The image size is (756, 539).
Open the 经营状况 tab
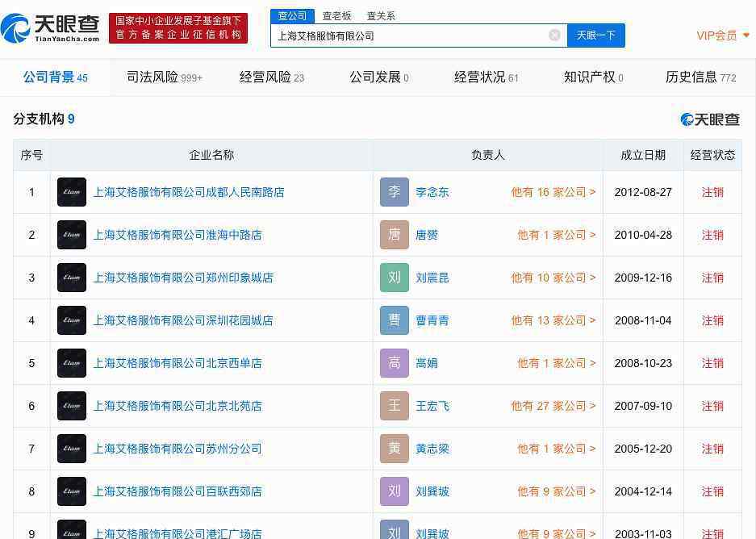pyautogui.click(x=486, y=77)
